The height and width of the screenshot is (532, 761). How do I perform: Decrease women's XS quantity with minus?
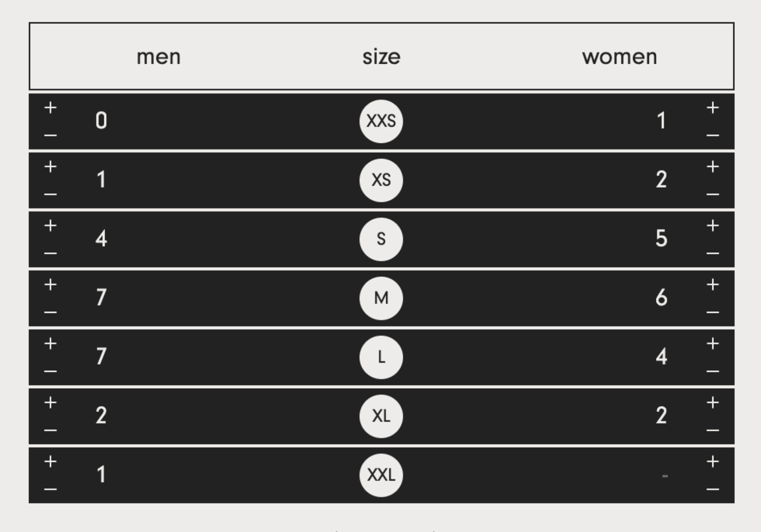(713, 194)
